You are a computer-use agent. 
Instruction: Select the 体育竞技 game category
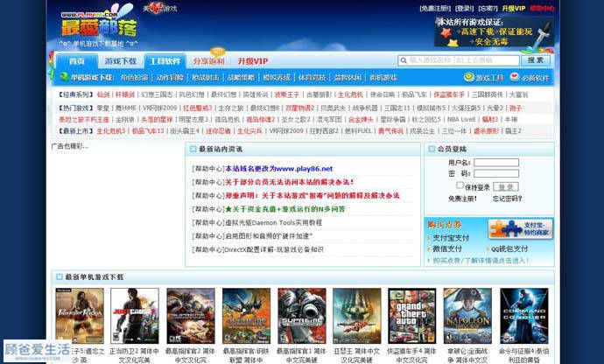(312, 77)
